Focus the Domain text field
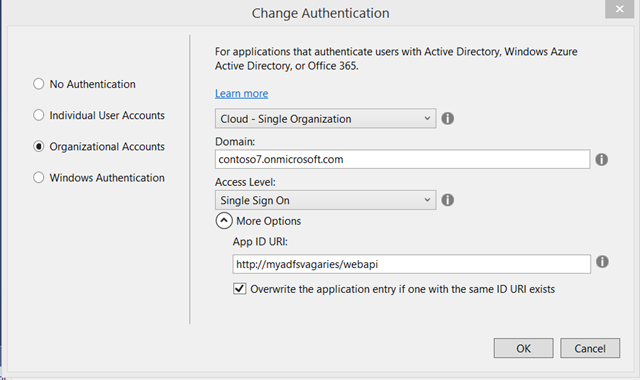The image size is (640, 380). [402, 159]
